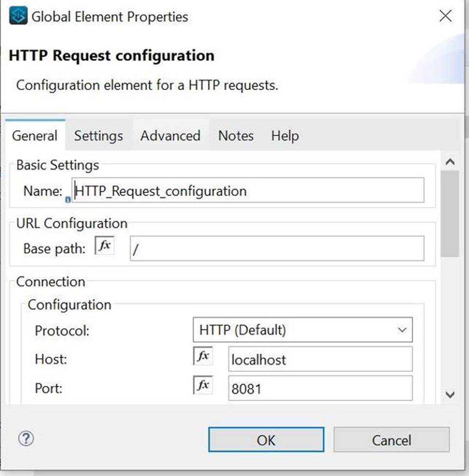Screen dimensions: 469x476
Task: Click the scroll up arrow
Action: click(x=450, y=162)
